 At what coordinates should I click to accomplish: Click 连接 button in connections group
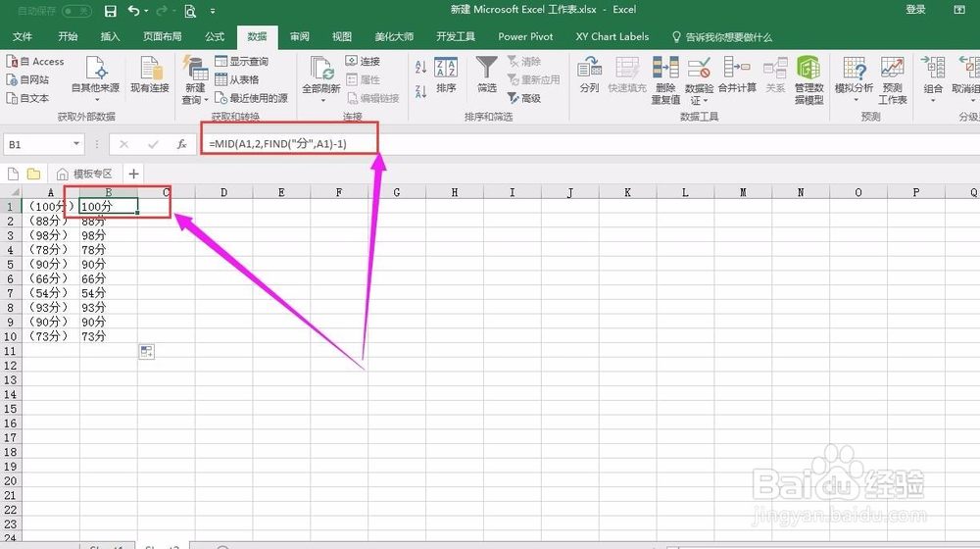pos(363,62)
